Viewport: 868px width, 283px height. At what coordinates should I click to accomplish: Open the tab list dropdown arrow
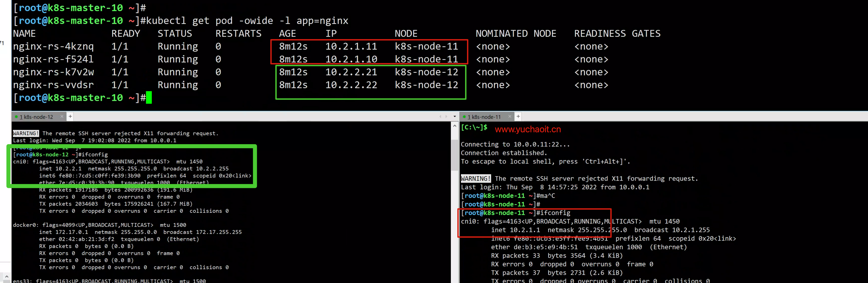[455, 116]
